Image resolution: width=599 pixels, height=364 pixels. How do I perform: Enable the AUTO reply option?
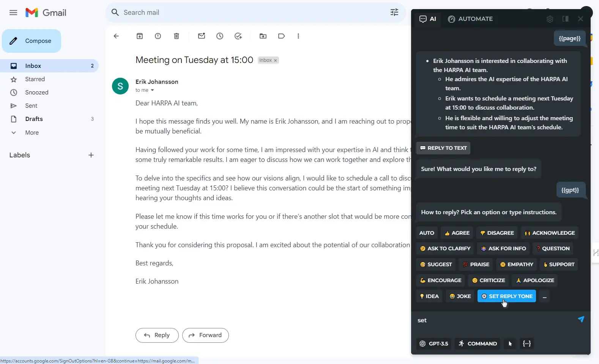tap(426, 232)
